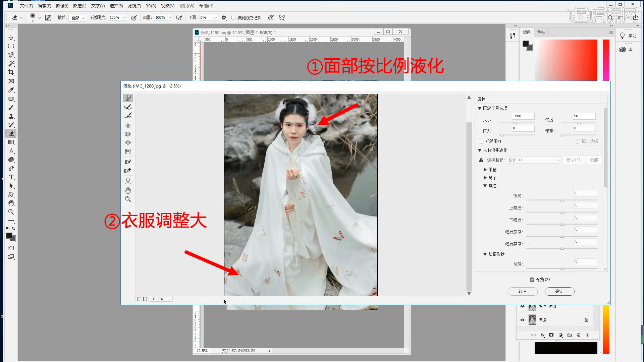The height and width of the screenshot is (362, 644).
Task: Hide the Background layer eye icon
Action: pyautogui.click(x=522, y=320)
